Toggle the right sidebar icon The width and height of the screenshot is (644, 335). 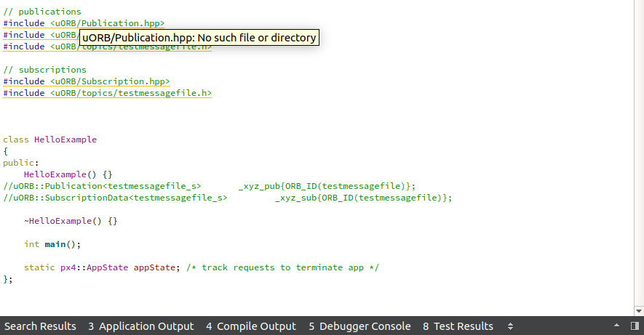[635, 326]
